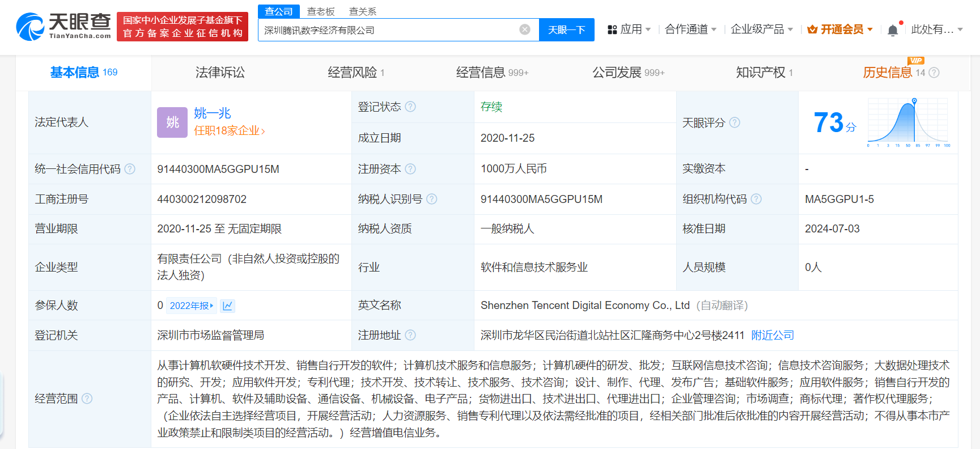
Task: Click the 73分 score value
Action: (835, 122)
